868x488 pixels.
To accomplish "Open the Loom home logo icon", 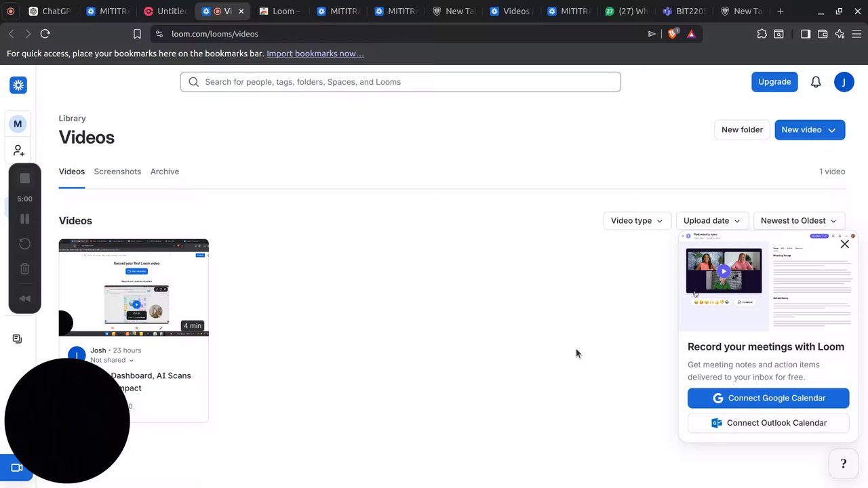I will (x=18, y=85).
